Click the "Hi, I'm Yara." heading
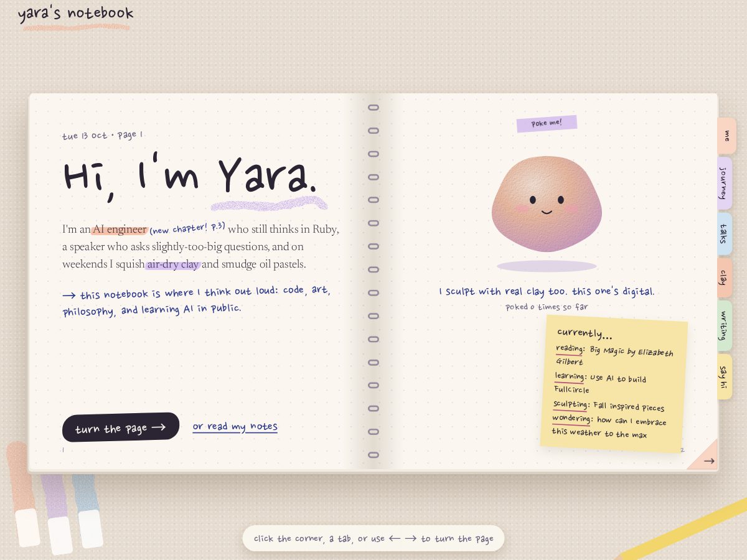747x560 pixels. pos(190,176)
